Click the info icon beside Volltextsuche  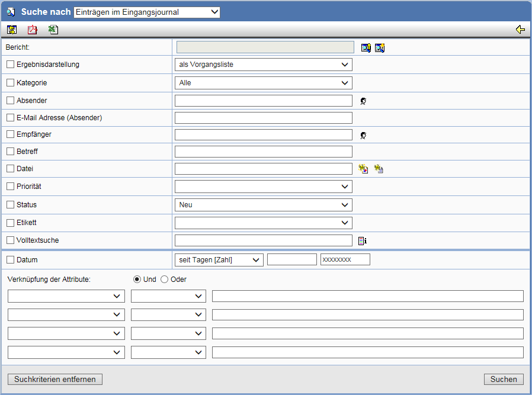[363, 240]
